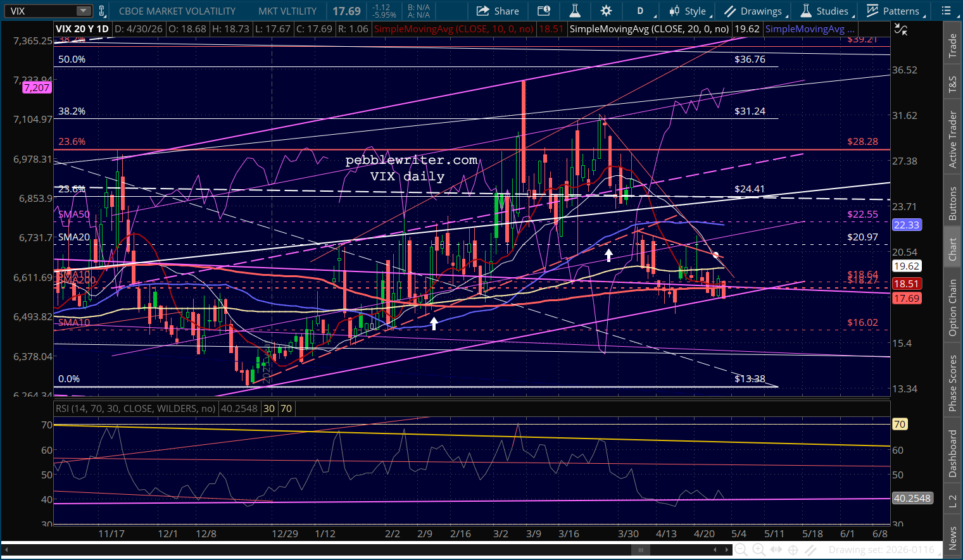Viewport: 963px width, 560px height.
Task: Open chart settings gear icon
Action: (606, 11)
